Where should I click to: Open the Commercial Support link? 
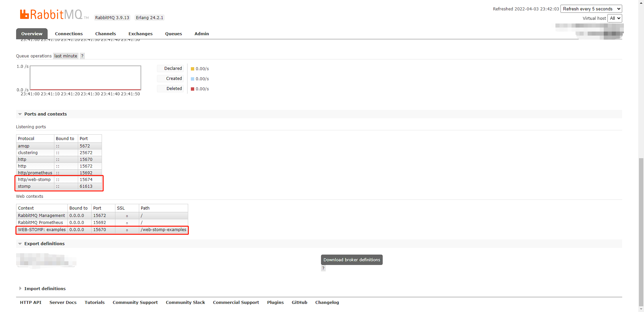click(x=236, y=303)
